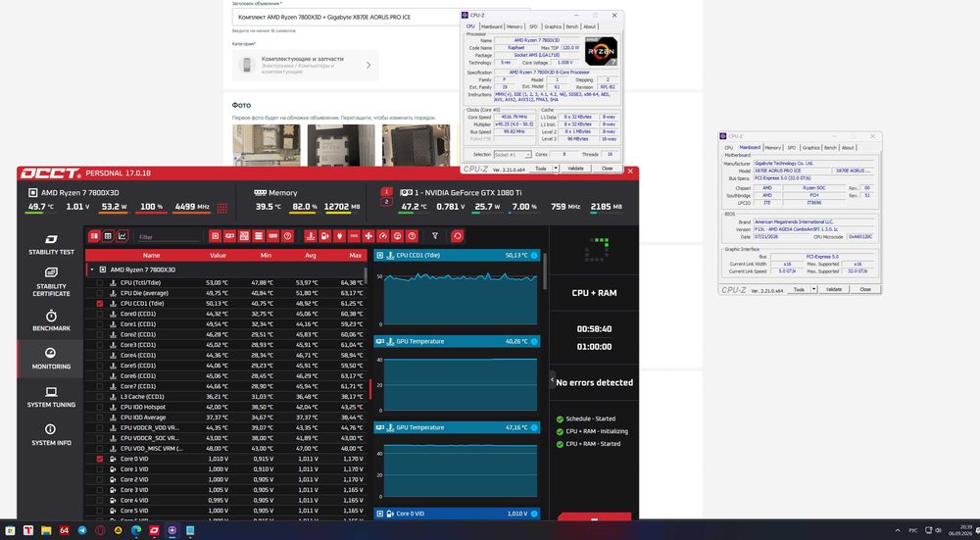Open the category selector chevron on listing form
Viewport: 980px width, 540px height.
(x=368, y=65)
